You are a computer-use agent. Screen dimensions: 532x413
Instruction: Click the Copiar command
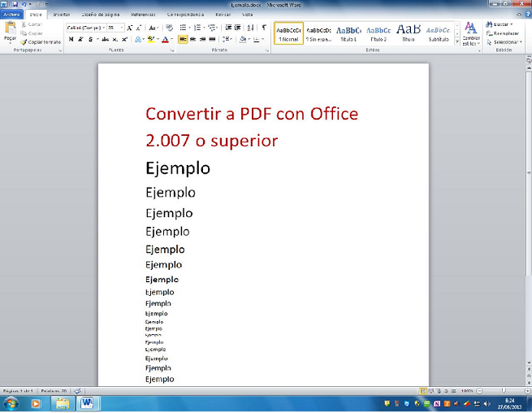click(31, 33)
